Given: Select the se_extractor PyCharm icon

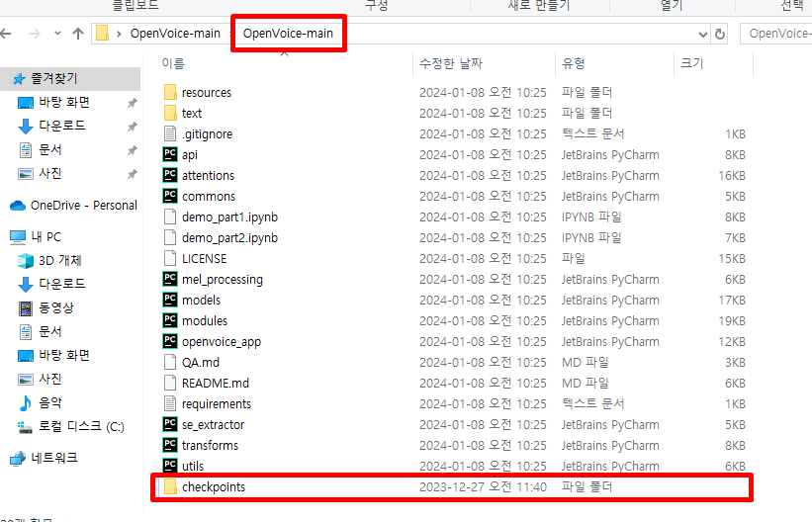Looking at the screenshot, I should pos(170,424).
